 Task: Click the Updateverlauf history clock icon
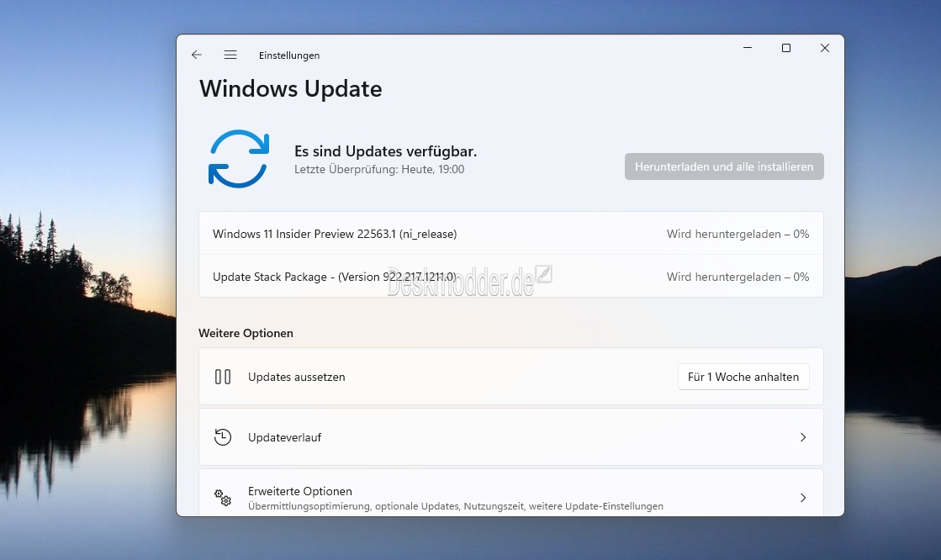(x=223, y=437)
